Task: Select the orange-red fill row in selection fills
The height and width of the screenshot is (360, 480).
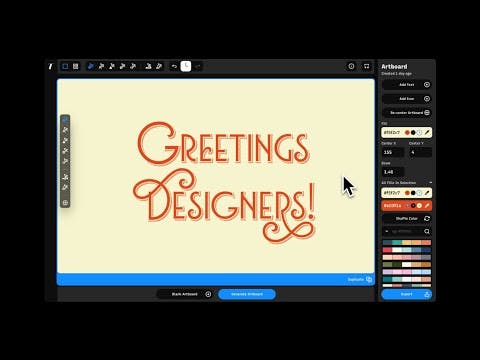Action: pos(407,206)
